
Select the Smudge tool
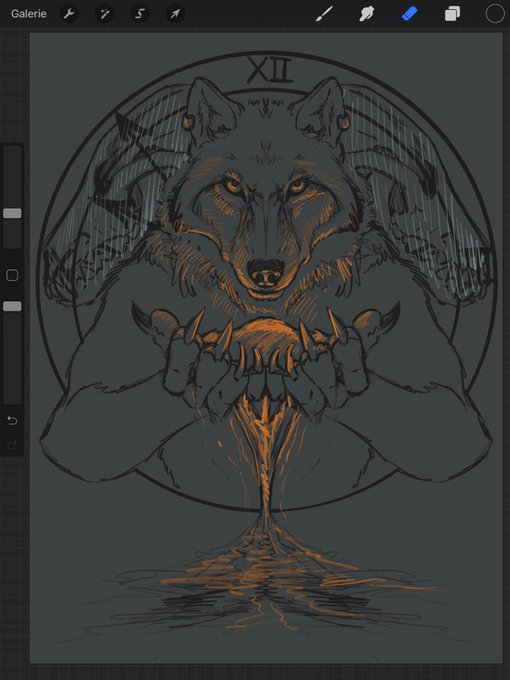[x=366, y=14]
